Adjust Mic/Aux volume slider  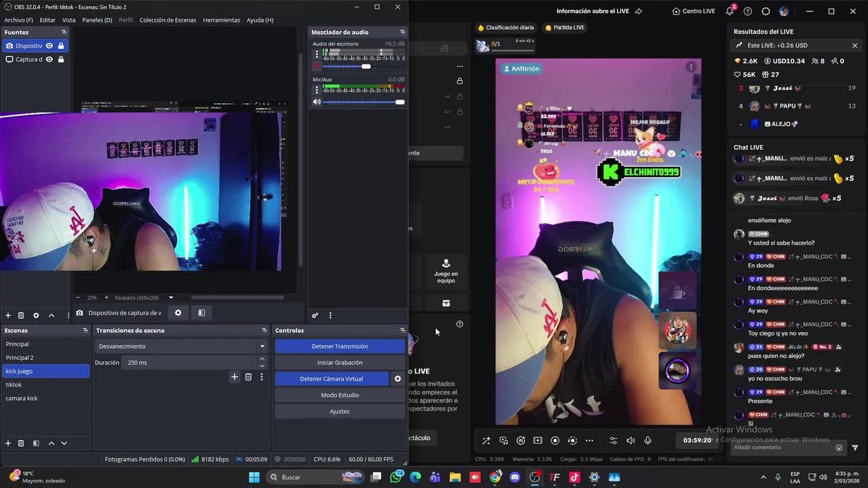point(363,102)
